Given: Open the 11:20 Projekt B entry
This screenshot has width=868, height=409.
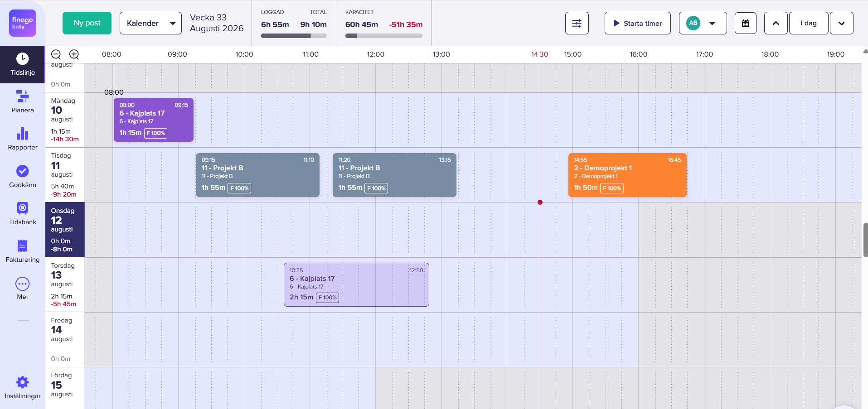Looking at the screenshot, I should pyautogui.click(x=394, y=175).
